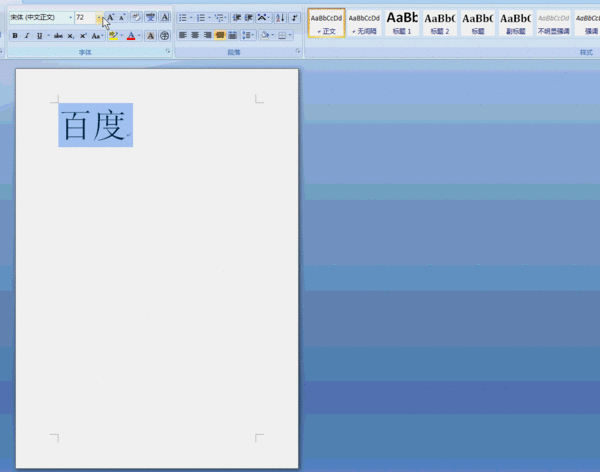Apply the 无间隔 style
600x472 pixels.
point(364,23)
